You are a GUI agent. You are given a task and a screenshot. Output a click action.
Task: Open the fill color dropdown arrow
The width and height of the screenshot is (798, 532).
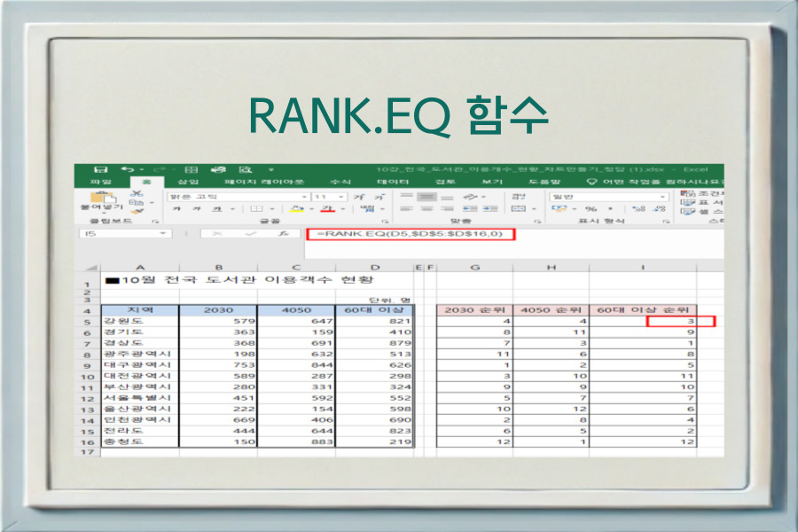[x=311, y=208]
